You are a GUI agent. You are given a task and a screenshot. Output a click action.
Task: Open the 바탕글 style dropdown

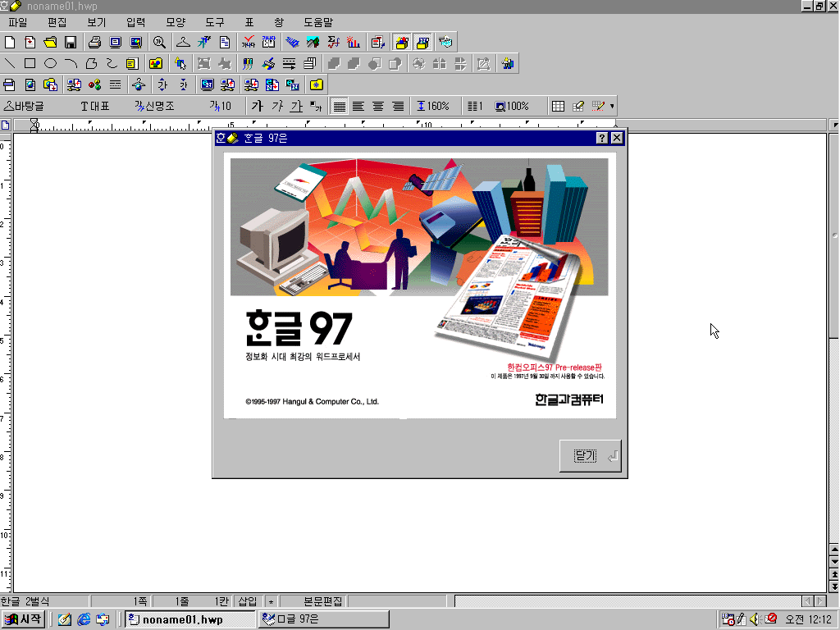tap(24, 106)
